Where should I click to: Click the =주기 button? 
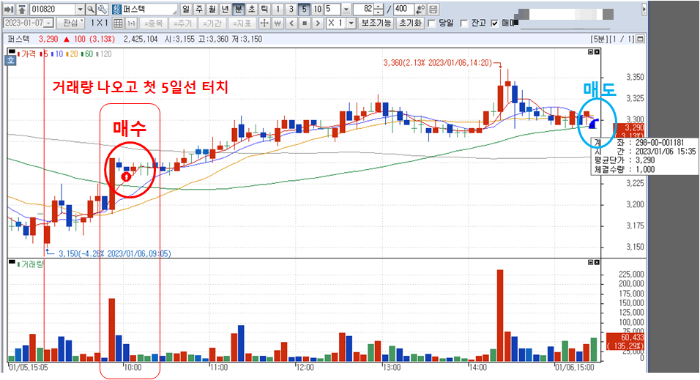click(x=183, y=23)
